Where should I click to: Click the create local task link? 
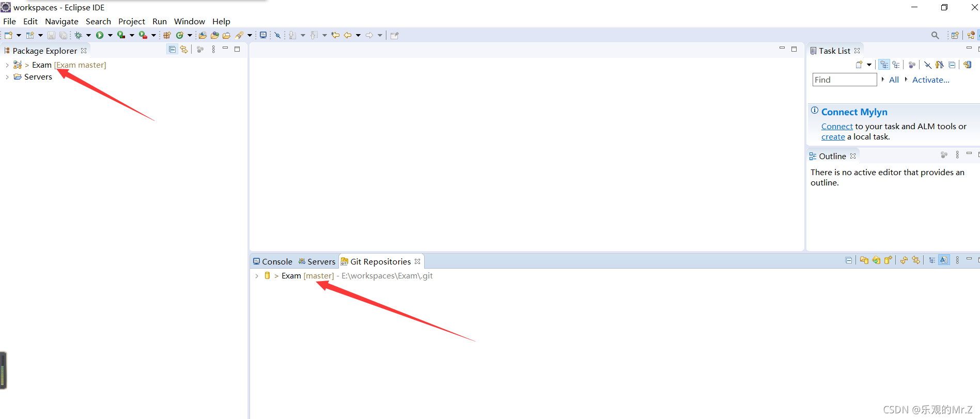coord(833,137)
